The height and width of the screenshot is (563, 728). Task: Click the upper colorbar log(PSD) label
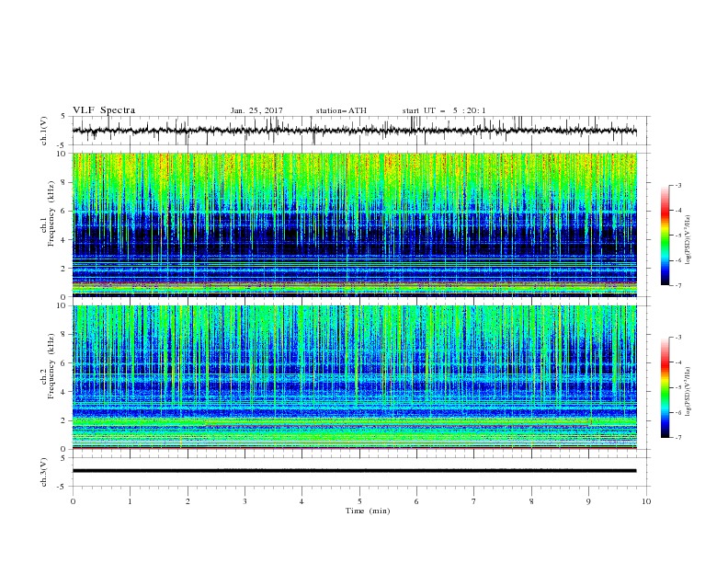(x=688, y=240)
